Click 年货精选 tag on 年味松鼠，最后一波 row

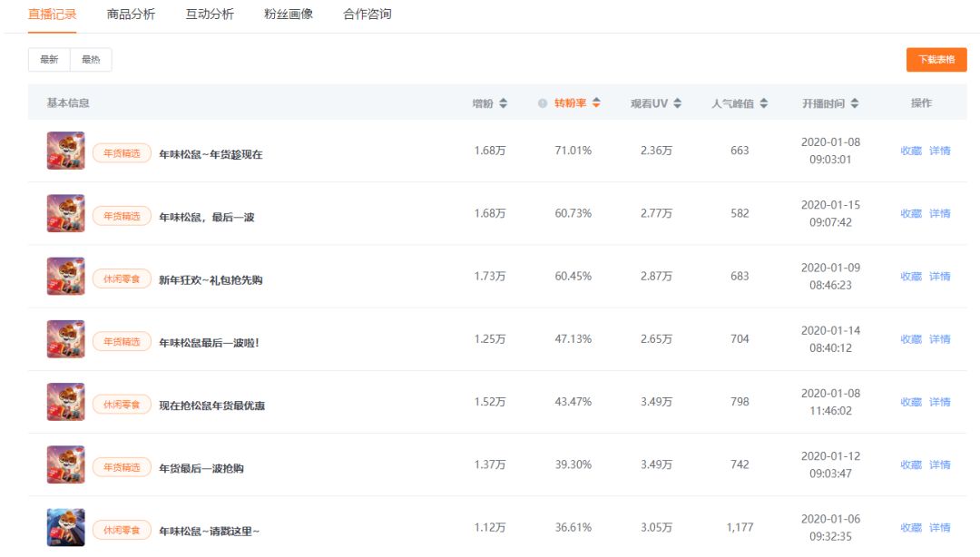(x=122, y=216)
